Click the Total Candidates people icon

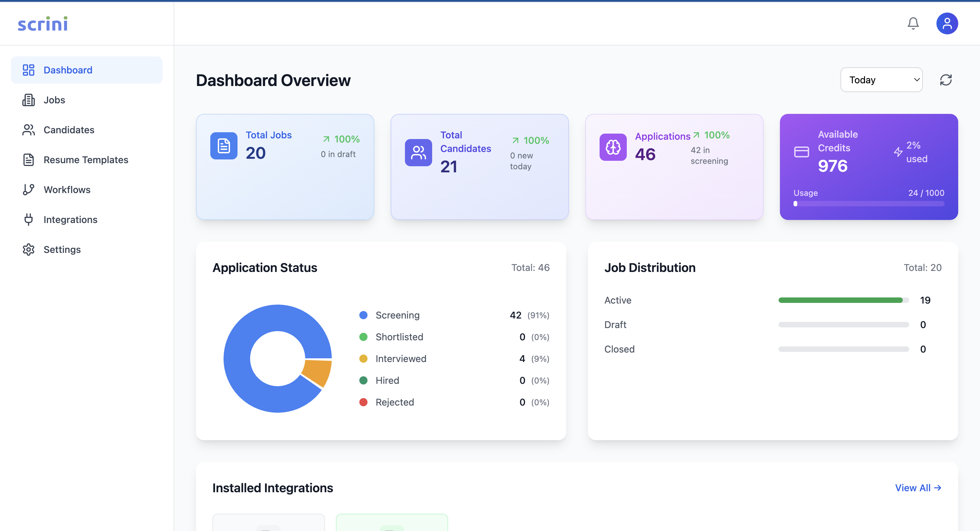(418, 152)
